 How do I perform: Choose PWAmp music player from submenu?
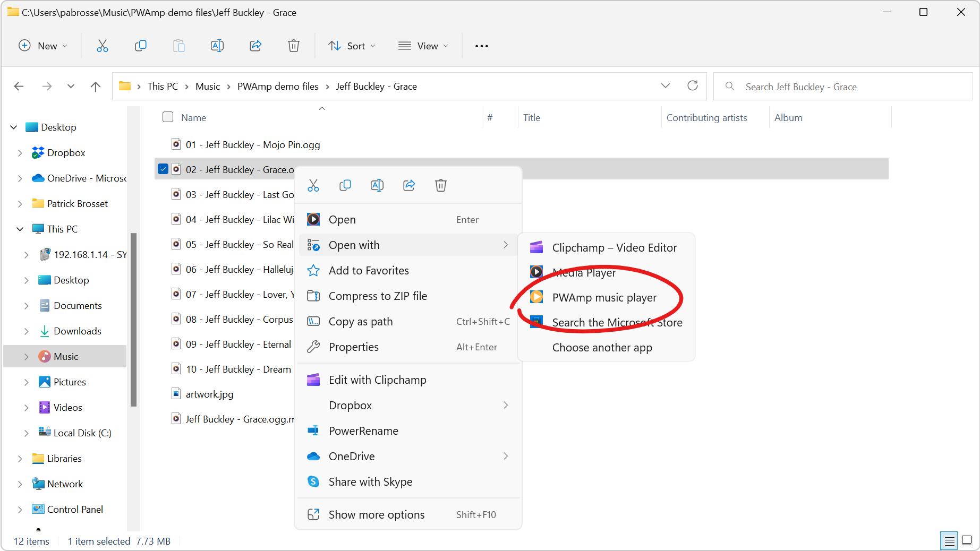(x=604, y=298)
